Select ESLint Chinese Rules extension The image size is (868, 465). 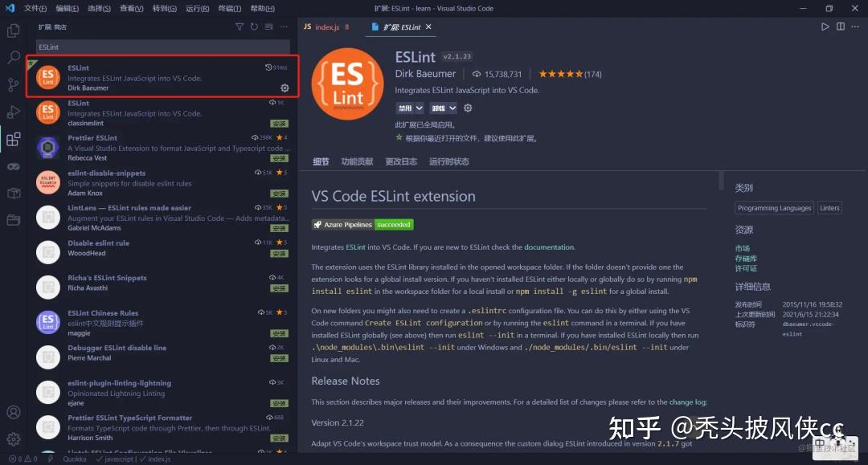pyautogui.click(x=162, y=322)
